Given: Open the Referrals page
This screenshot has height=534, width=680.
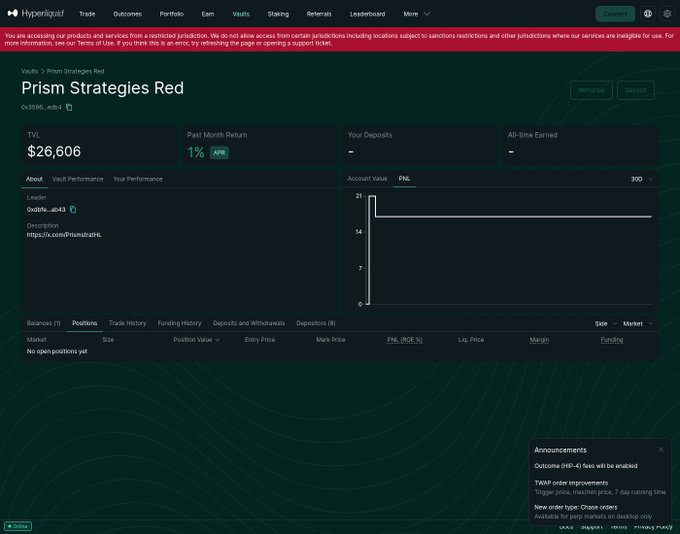Looking at the screenshot, I should [319, 14].
